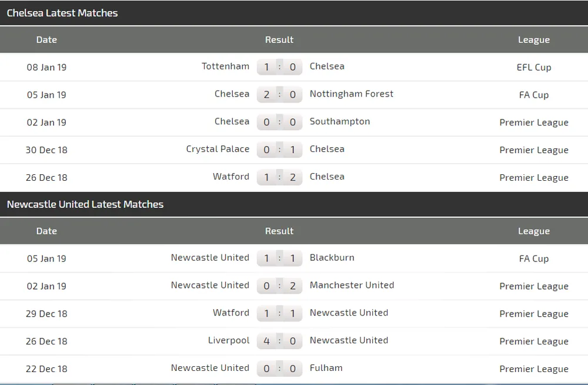588x385 pixels.
Task: Click the Manchester United team name
Action: (x=352, y=286)
